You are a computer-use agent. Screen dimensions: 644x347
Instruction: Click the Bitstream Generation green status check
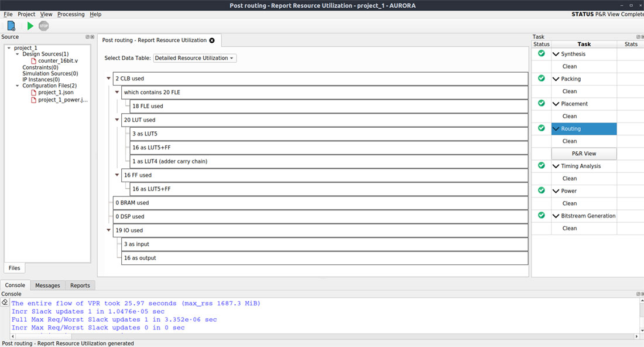[x=542, y=216]
